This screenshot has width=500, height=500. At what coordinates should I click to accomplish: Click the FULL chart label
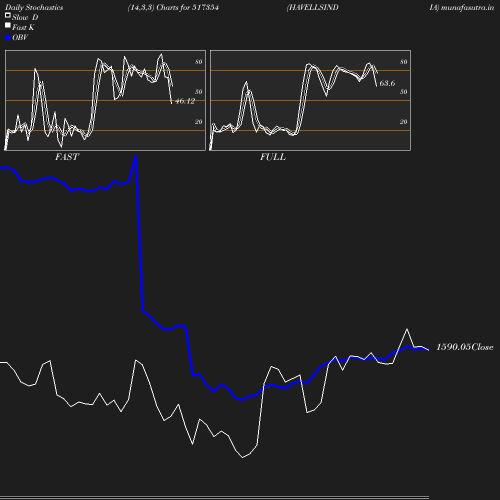[273, 157]
